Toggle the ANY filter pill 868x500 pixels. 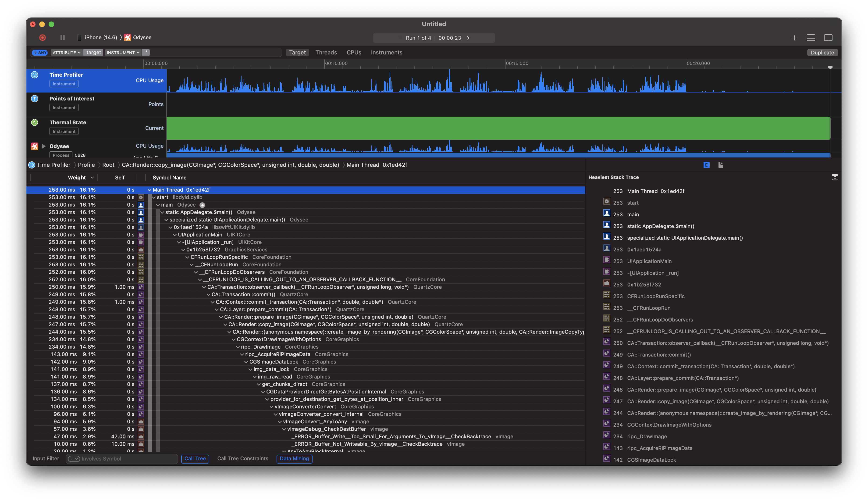click(40, 53)
